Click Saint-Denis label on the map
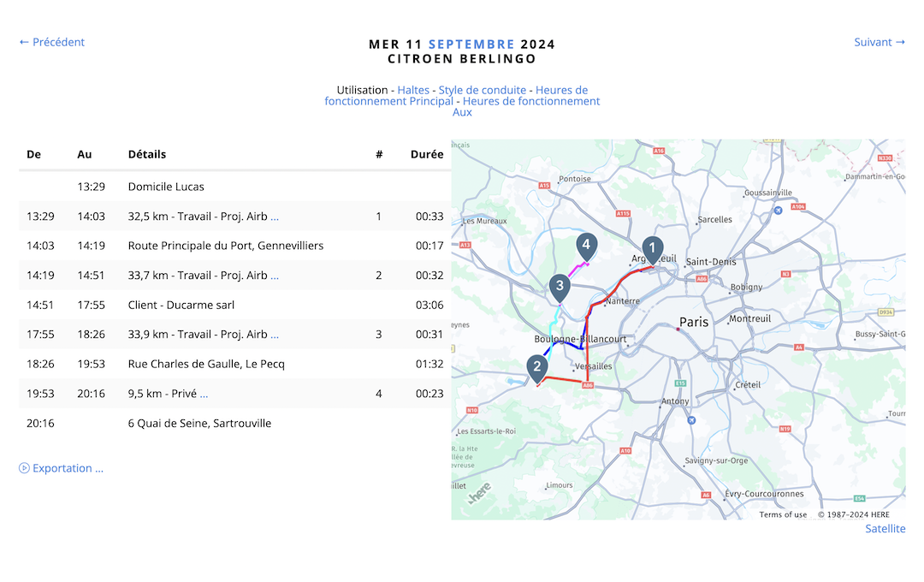 (x=711, y=262)
